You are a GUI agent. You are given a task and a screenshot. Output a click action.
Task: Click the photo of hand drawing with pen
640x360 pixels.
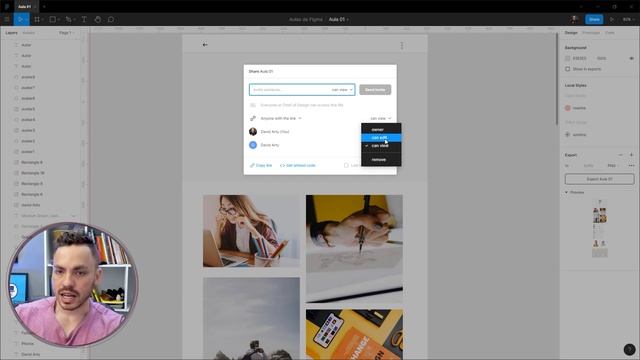pyautogui.click(x=354, y=249)
